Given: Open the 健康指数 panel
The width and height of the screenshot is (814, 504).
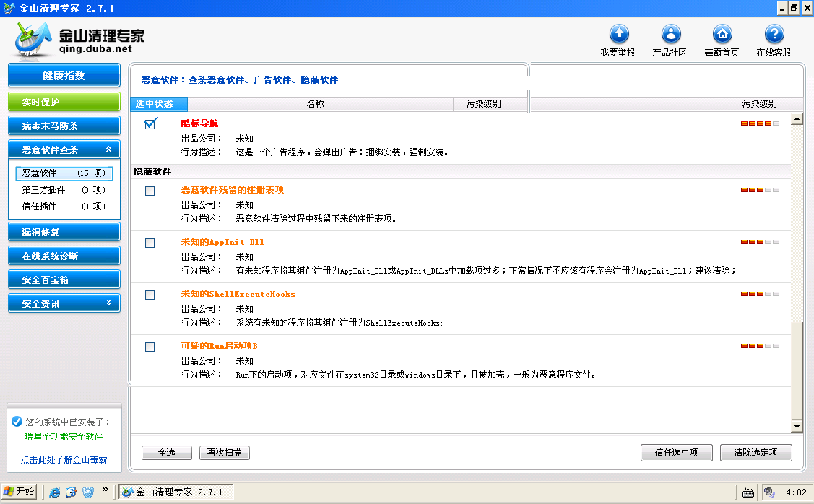Looking at the screenshot, I should [x=64, y=75].
